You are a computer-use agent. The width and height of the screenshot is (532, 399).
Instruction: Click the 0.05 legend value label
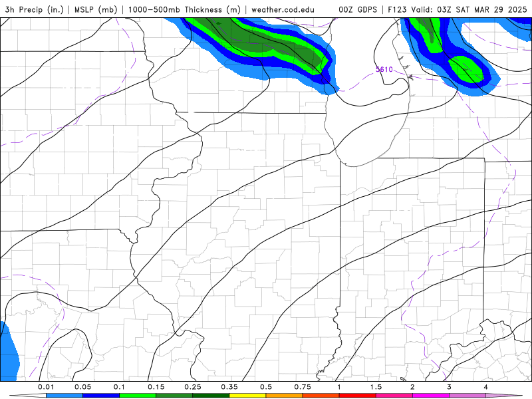82,387
